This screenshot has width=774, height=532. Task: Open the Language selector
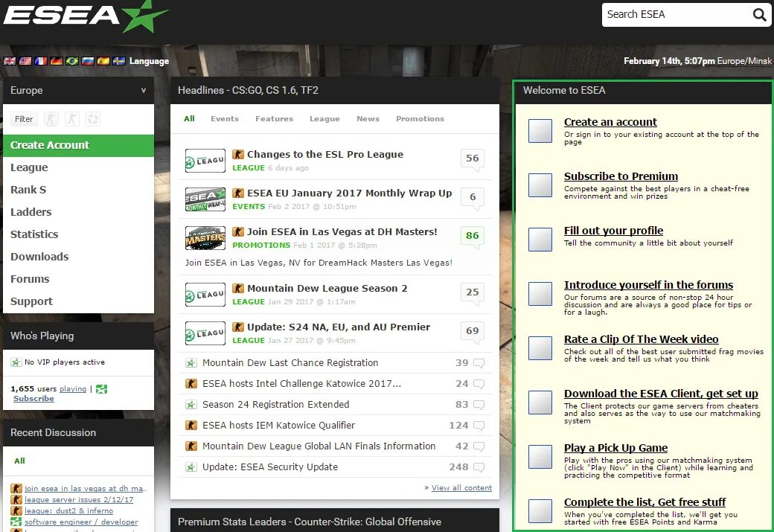tap(149, 61)
